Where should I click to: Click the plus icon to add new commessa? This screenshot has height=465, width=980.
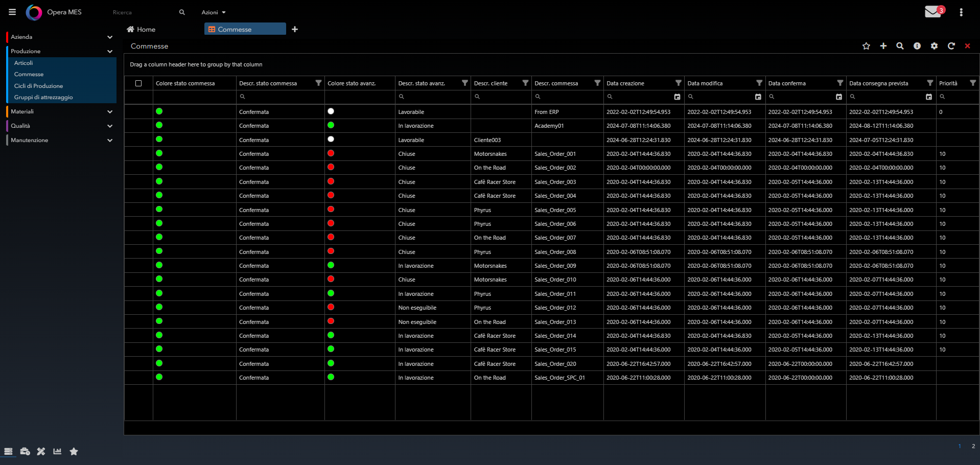(x=883, y=46)
